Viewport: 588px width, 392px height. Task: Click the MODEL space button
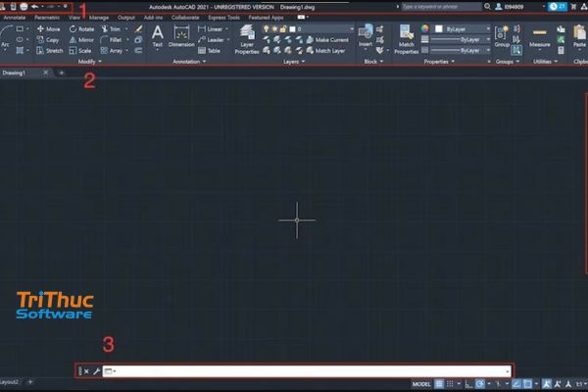click(x=421, y=384)
